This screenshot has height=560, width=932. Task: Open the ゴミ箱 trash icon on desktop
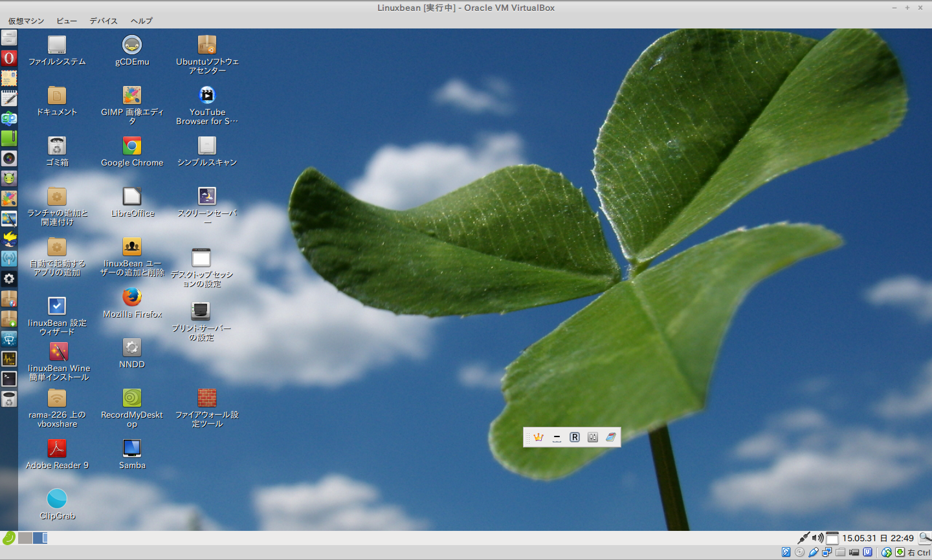[x=57, y=147]
